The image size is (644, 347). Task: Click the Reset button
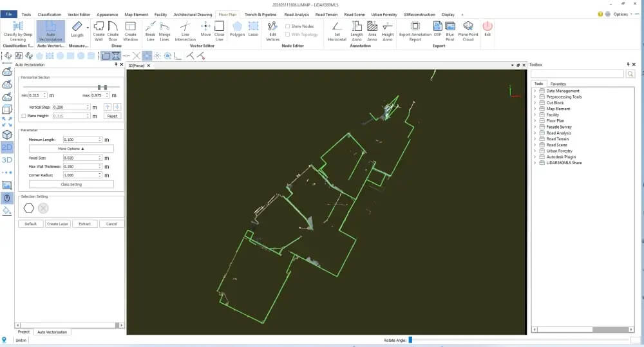pos(112,117)
